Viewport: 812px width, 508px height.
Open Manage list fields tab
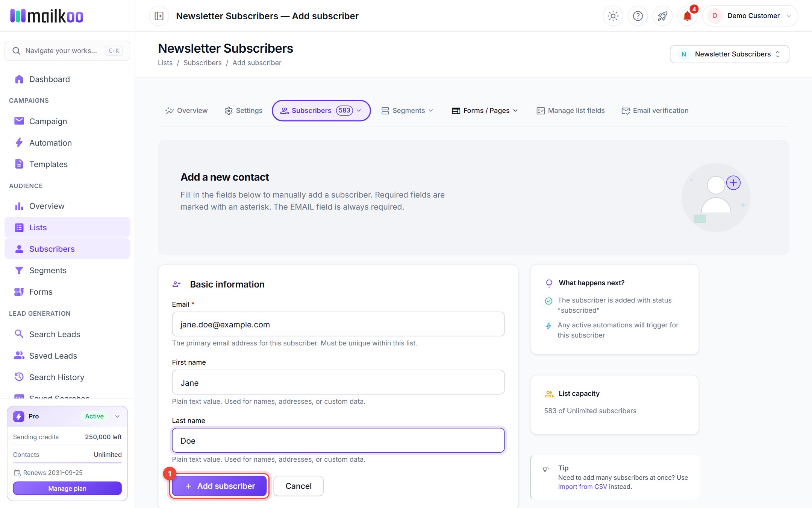(x=570, y=111)
